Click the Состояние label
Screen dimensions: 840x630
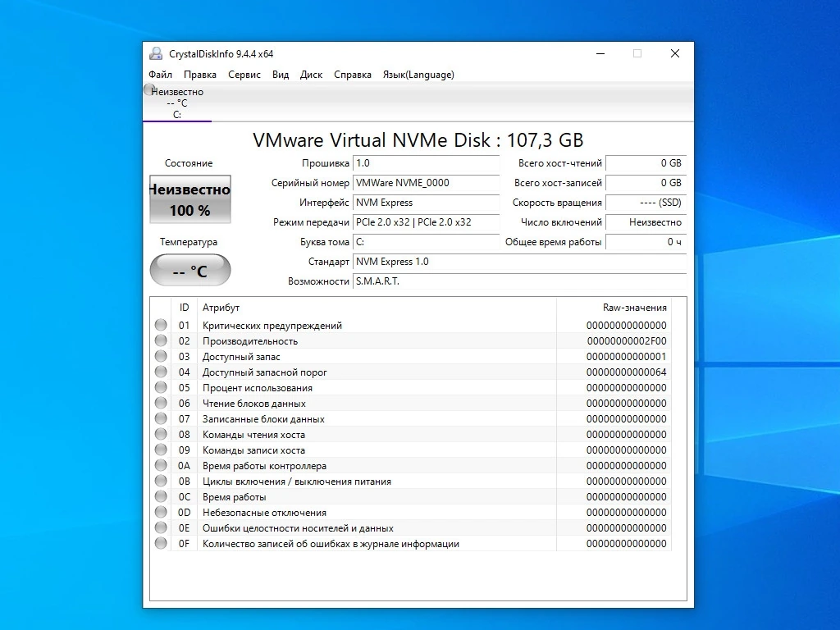tap(189, 163)
